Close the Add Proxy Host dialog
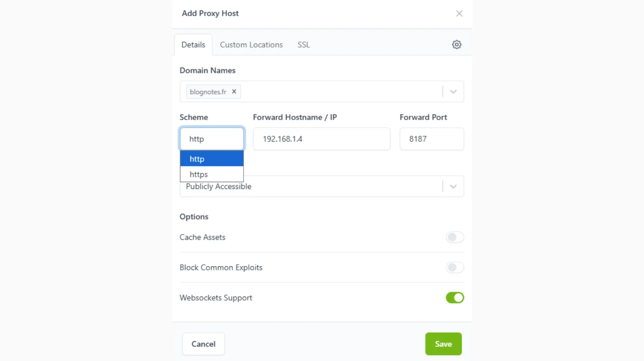Image resolution: width=644 pixels, height=361 pixels. point(459,13)
